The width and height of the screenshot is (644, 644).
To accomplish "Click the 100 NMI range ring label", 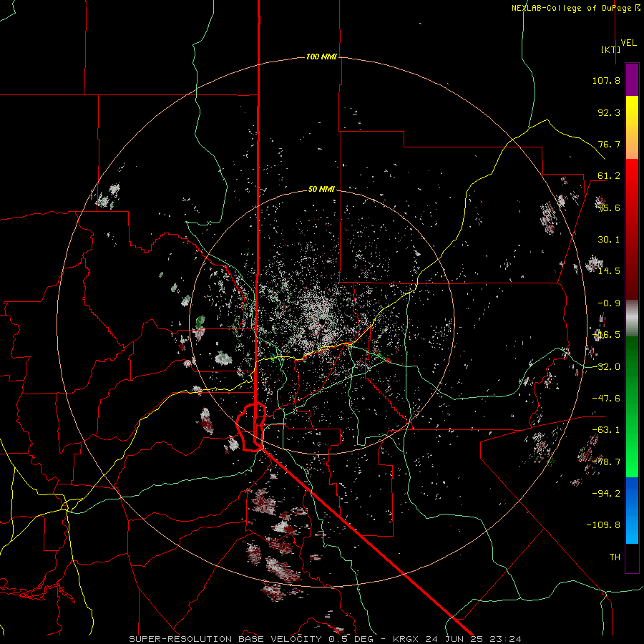I will tap(321, 57).
